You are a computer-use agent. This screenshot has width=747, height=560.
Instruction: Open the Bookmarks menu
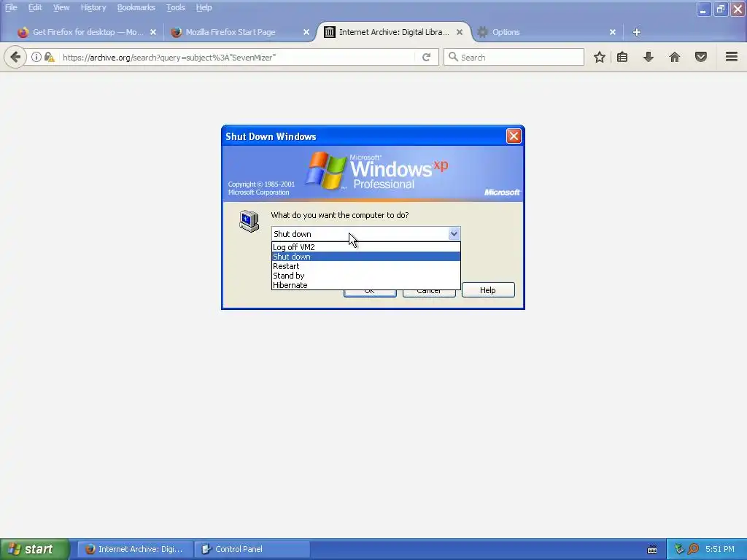[136, 7]
